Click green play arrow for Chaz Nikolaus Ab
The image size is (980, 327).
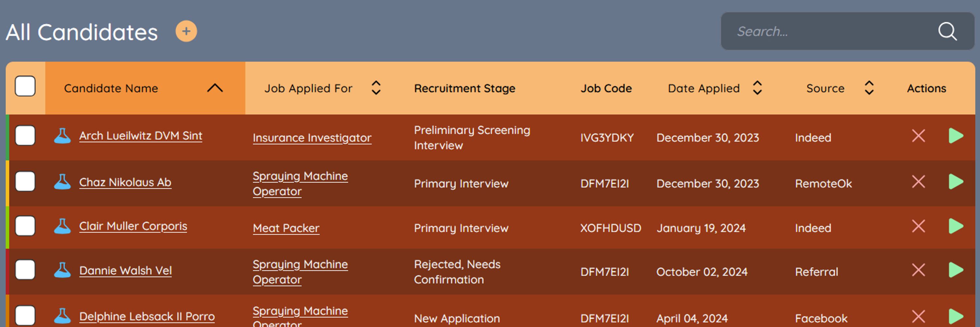(955, 181)
